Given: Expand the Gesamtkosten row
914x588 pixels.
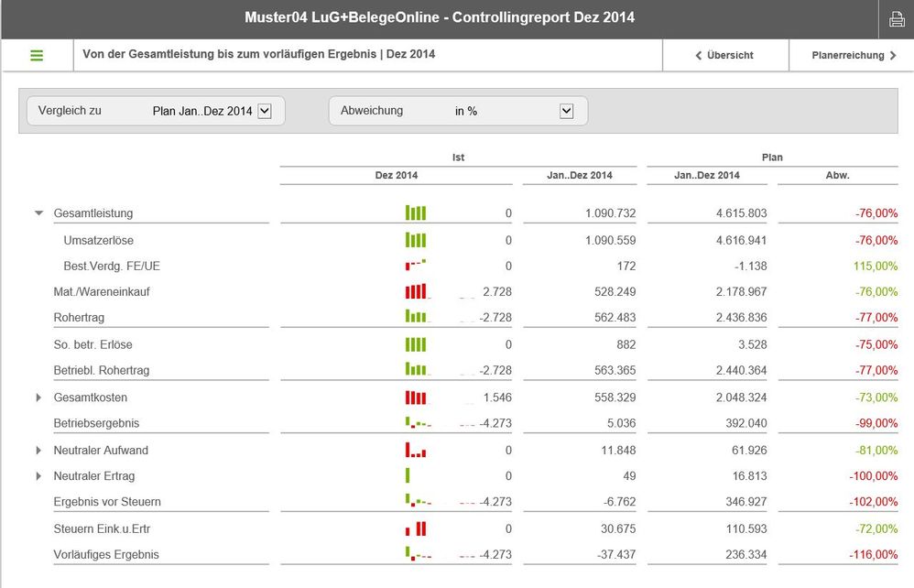Looking at the screenshot, I should tap(38, 397).
